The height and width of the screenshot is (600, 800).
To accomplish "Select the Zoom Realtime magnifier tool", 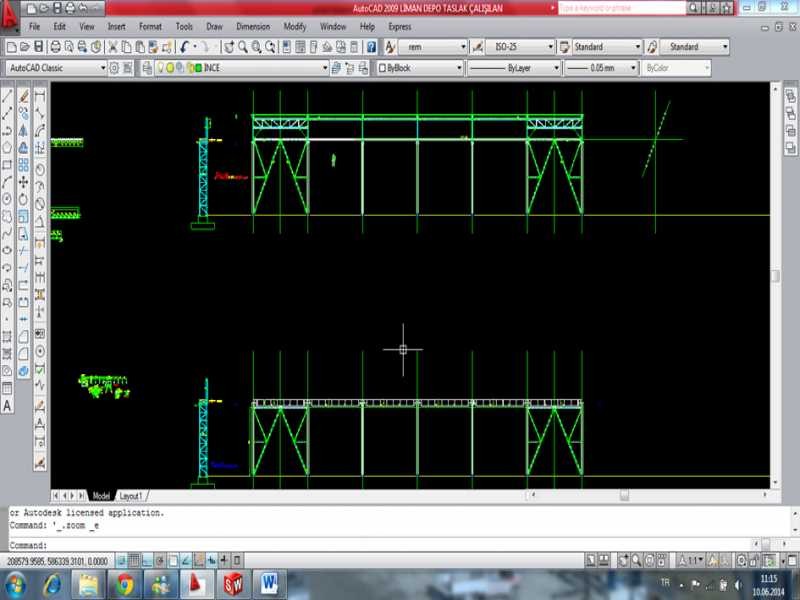I will (x=243, y=47).
